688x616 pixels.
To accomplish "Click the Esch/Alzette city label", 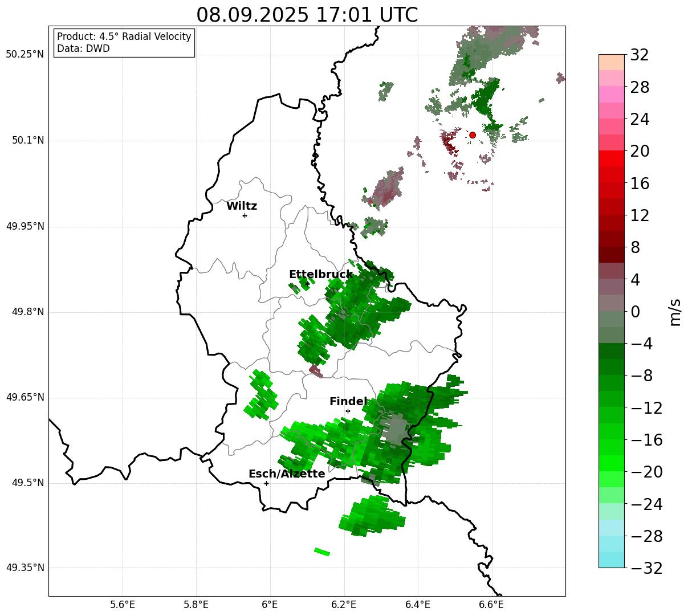I will (287, 474).
